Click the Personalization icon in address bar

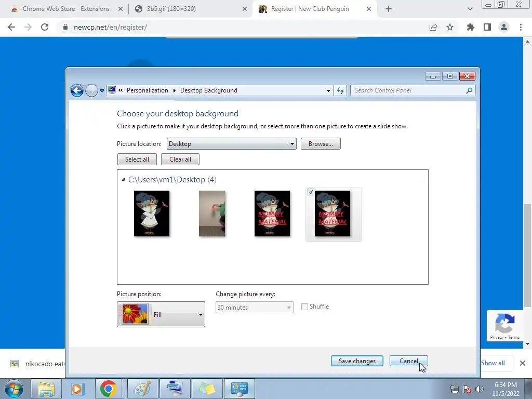(x=112, y=90)
